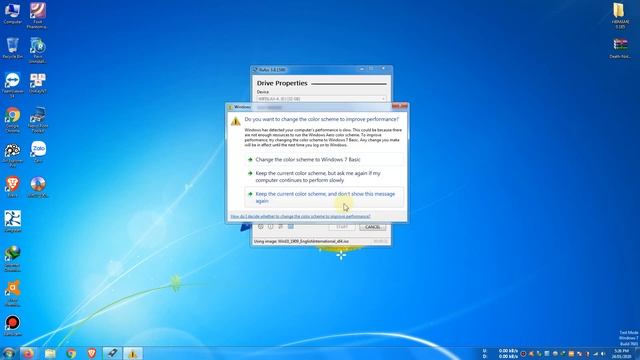The image size is (640, 360).
Task: Open the red record-button desktop shortcut
Action: click(x=12, y=326)
